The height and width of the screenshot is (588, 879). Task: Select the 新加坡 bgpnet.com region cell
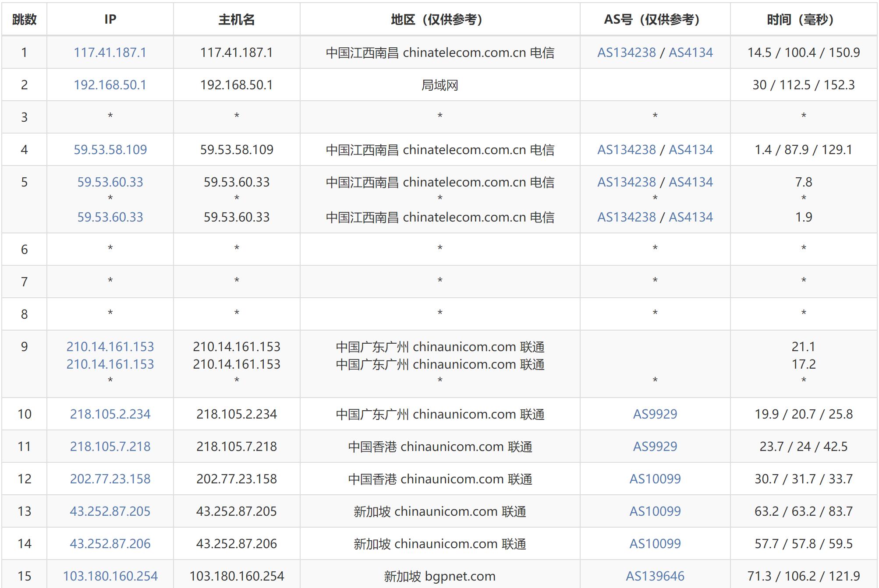pos(440,574)
